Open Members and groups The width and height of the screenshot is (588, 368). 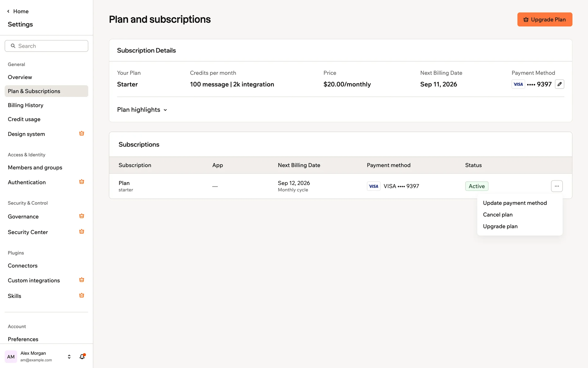[46, 167]
